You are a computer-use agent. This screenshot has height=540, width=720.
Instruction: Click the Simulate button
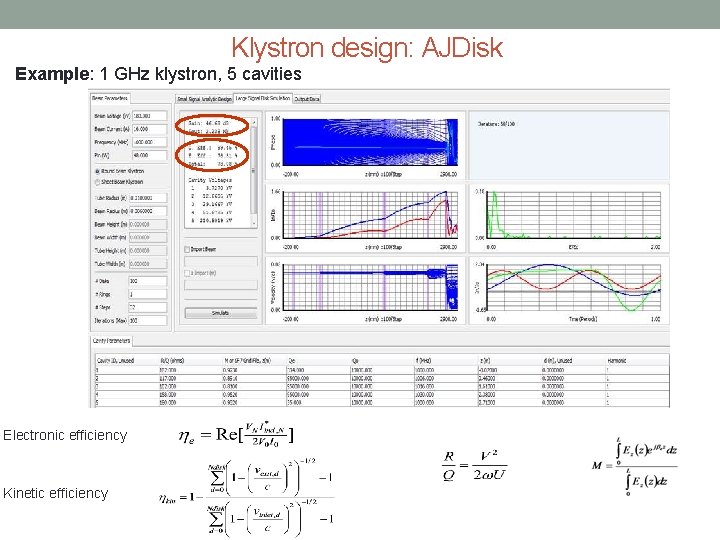pos(221,313)
